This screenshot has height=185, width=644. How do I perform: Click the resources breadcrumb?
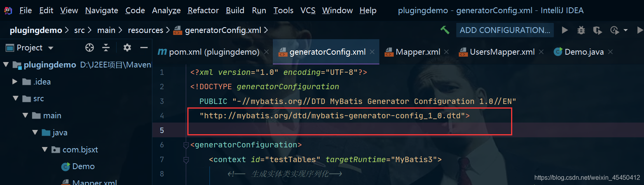[145, 30]
